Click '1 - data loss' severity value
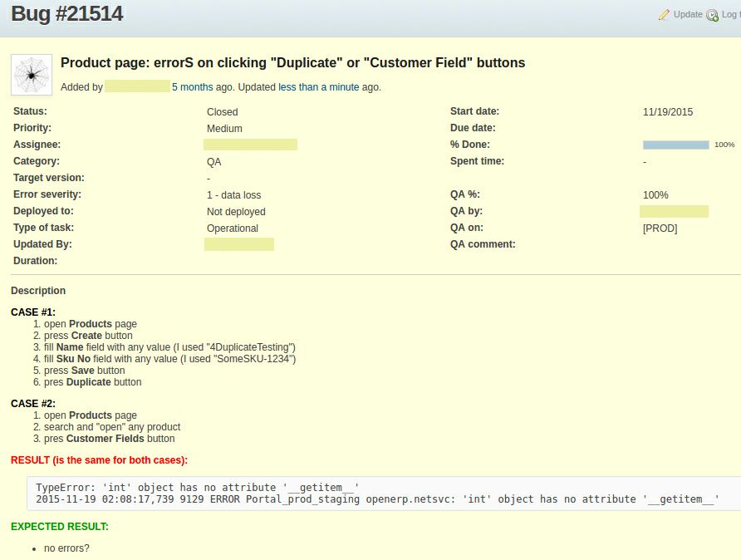Image resolution: width=741 pixels, height=560 pixels. pos(234,194)
